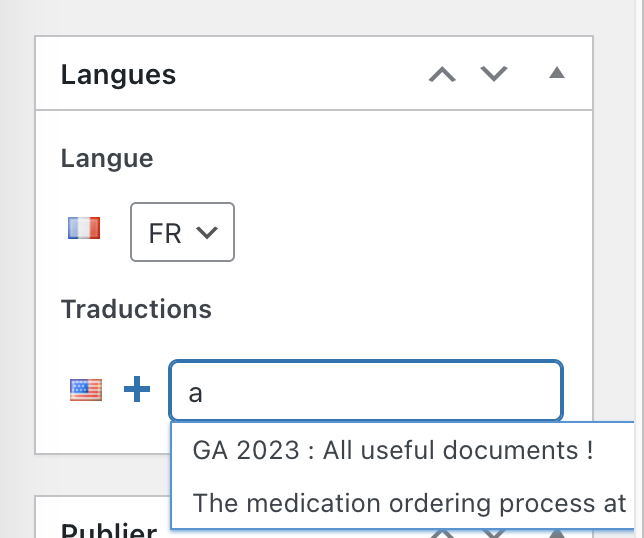The height and width of the screenshot is (538, 644).
Task: Move the Publier panel up
Action: [x=442, y=533]
